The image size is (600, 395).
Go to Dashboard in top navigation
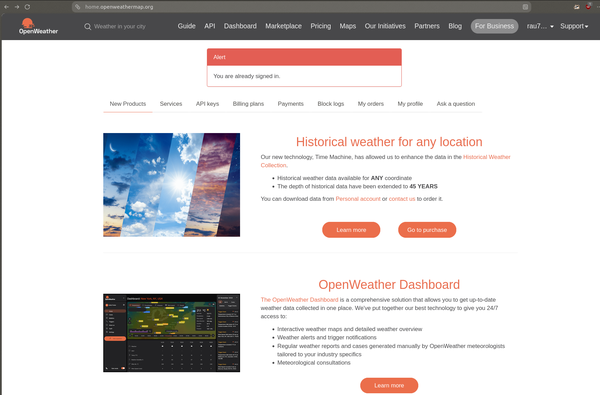point(240,26)
